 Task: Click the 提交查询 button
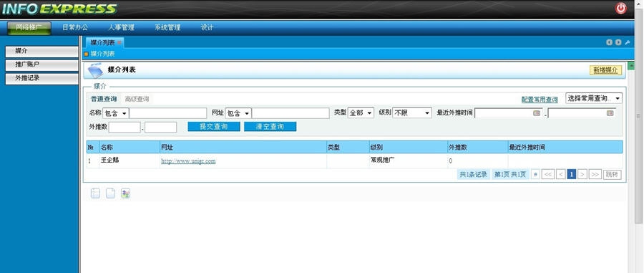(x=213, y=127)
